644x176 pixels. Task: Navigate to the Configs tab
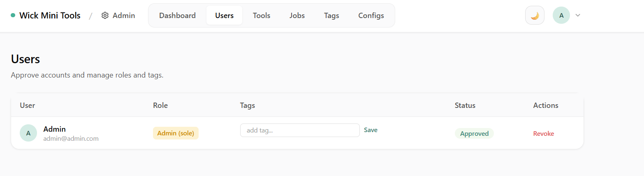[371, 16]
